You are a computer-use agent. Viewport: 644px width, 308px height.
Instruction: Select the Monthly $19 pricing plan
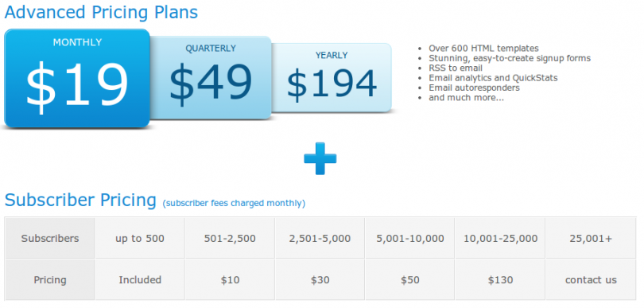coord(77,78)
